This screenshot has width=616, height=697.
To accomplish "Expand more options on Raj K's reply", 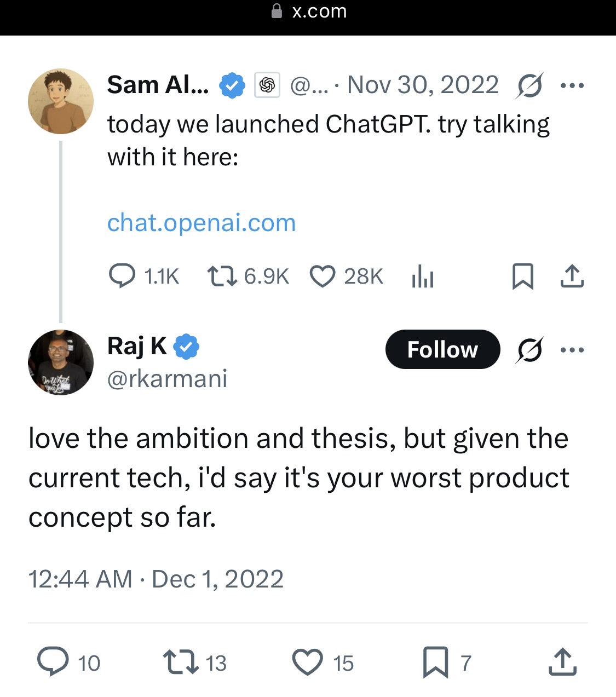I will pyautogui.click(x=572, y=350).
